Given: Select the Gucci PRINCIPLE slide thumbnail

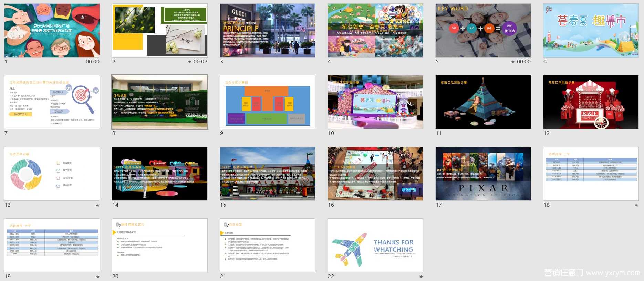Looking at the screenshot, I should 268,30.
